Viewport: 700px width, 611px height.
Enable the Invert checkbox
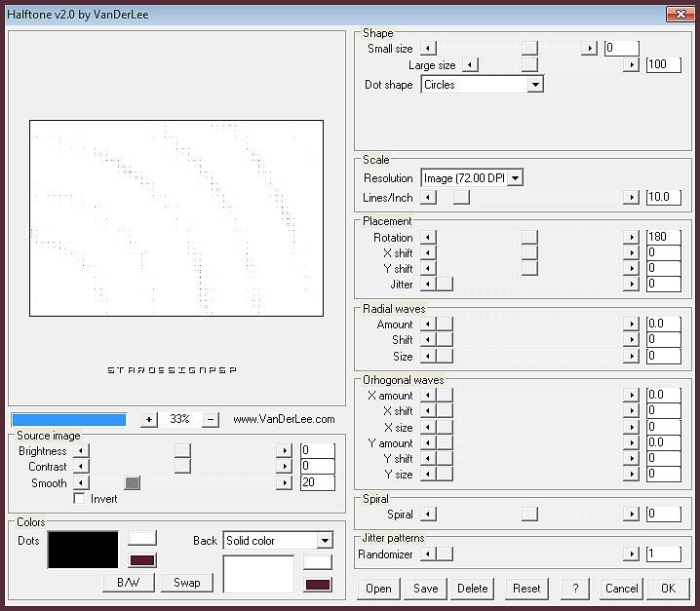tap(81, 499)
